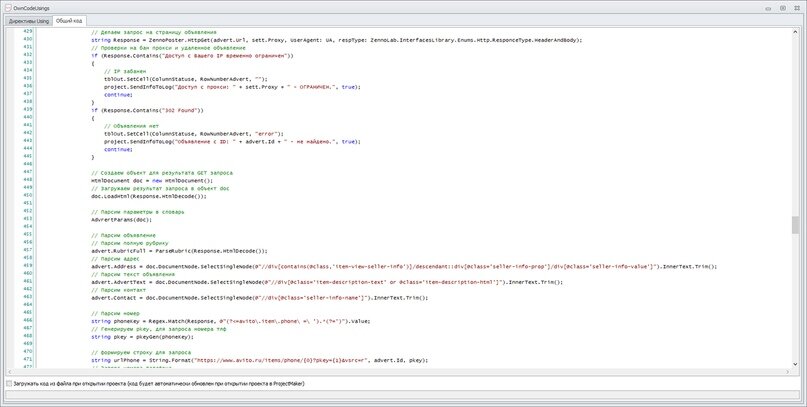This screenshot has height=407, width=807.
Task: Click the 'string phoneKey = Regex.Match' line
Action: coord(231,321)
